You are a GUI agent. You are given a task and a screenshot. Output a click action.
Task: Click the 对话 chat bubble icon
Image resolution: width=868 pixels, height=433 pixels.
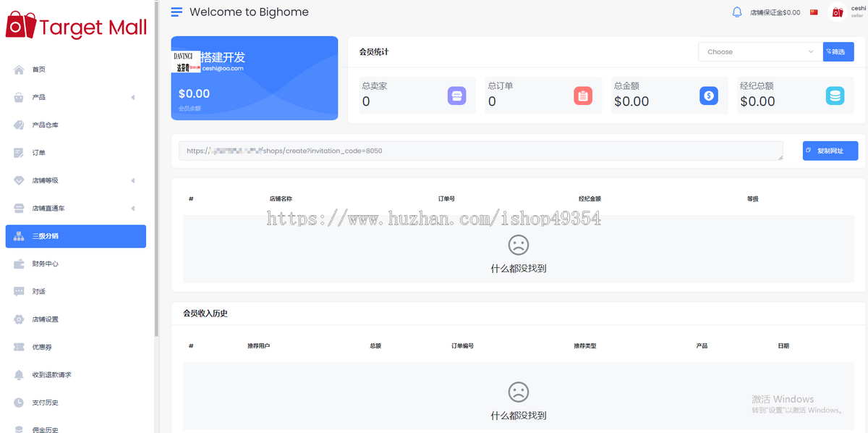19,292
